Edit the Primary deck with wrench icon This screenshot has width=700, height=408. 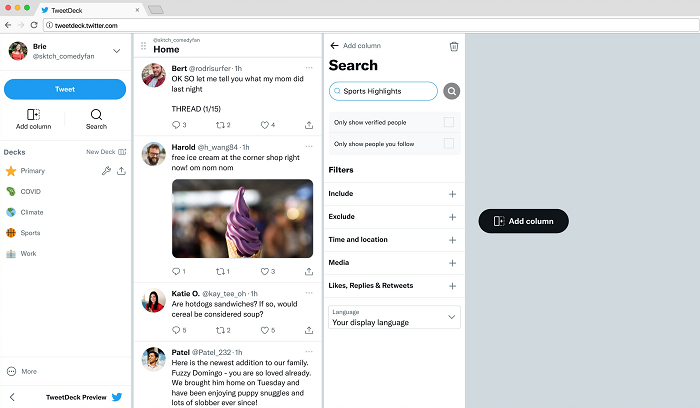click(106, 171)
